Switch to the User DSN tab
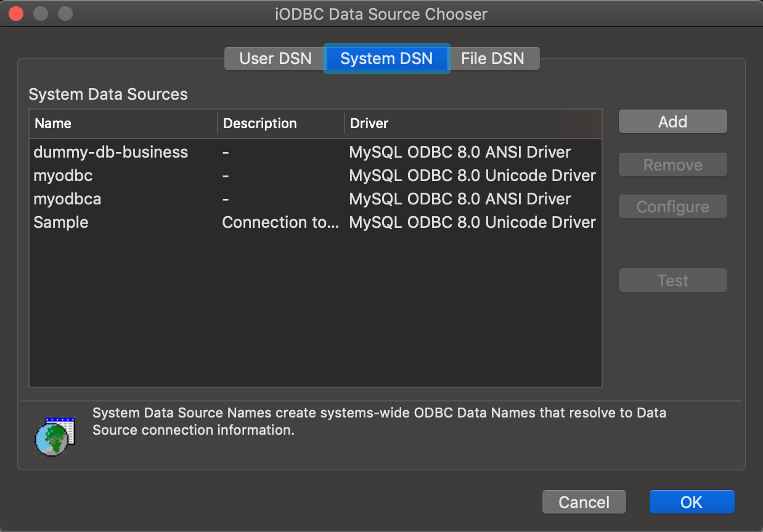763x532 pixels. pyautogui.click(x=275, y=59)
